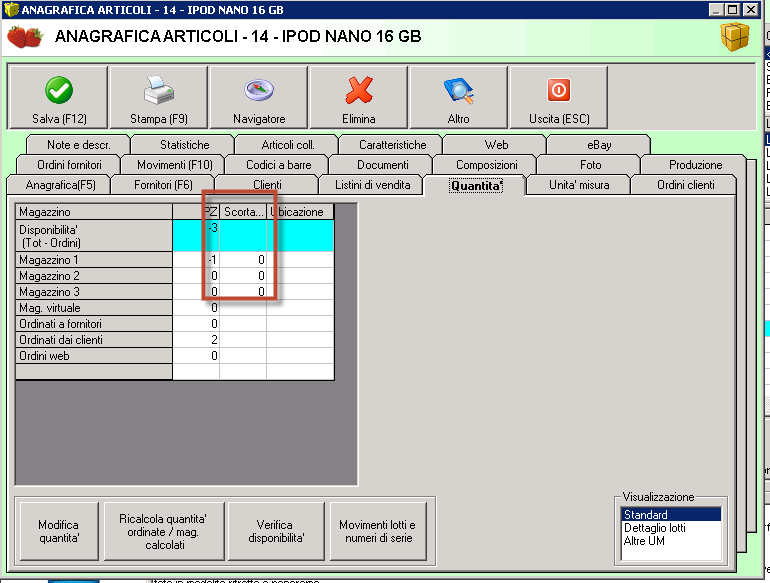Select the Magazzino 3 row label
Image resolution: width=770 pixels, height=583 pixels.
click(94, 292)
